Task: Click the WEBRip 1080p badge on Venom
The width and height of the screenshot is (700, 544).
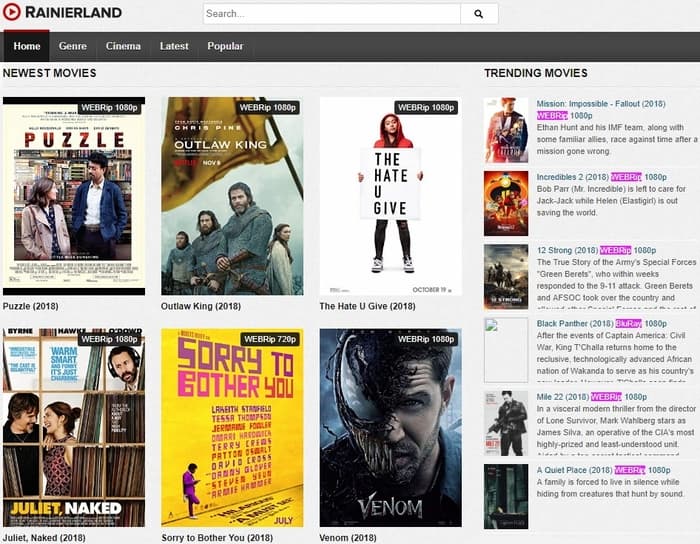Action: [x=426, y=339]
